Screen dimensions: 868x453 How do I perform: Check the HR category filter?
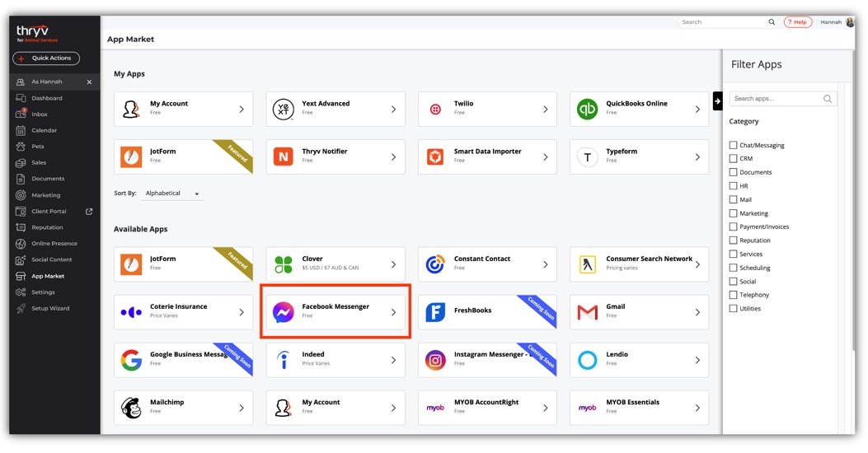coord(733,186)
